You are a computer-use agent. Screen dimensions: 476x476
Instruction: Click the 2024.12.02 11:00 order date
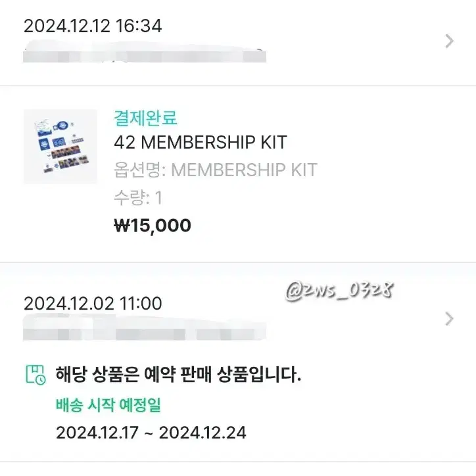pyautogui.click(x=93, y=303)
